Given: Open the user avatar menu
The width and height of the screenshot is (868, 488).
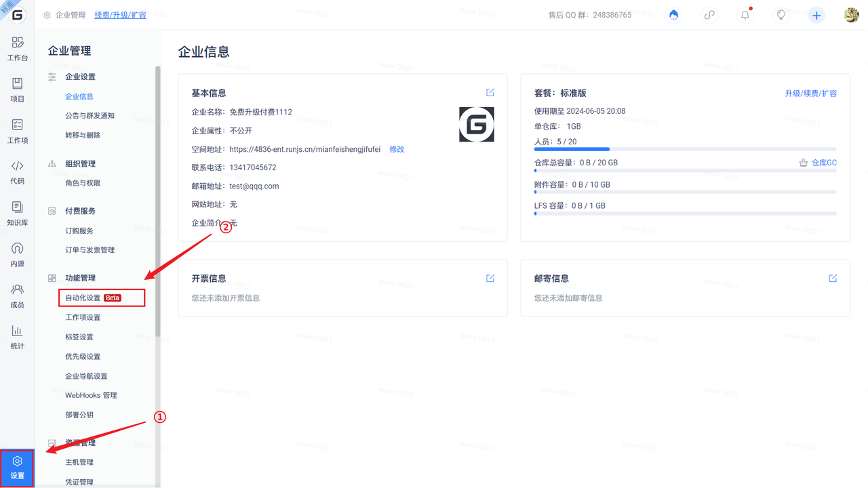Looking at the screenshot, I should tap(852, 15).
